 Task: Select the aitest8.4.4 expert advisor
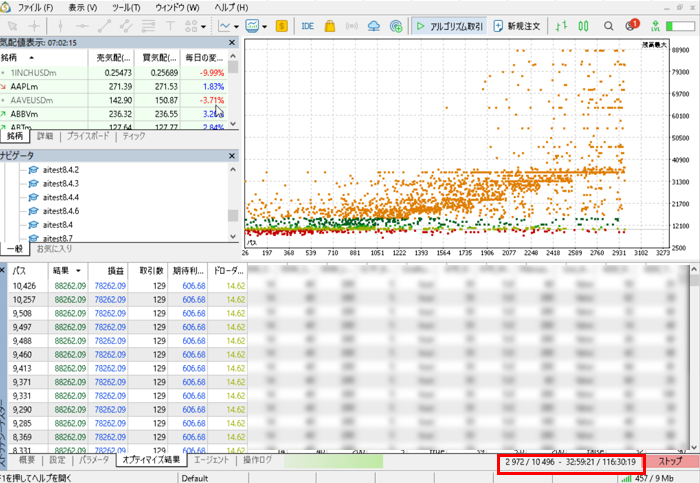(60, 197)
